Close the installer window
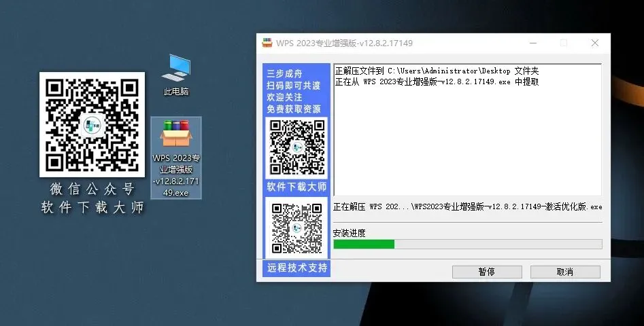 click(595, 43)
